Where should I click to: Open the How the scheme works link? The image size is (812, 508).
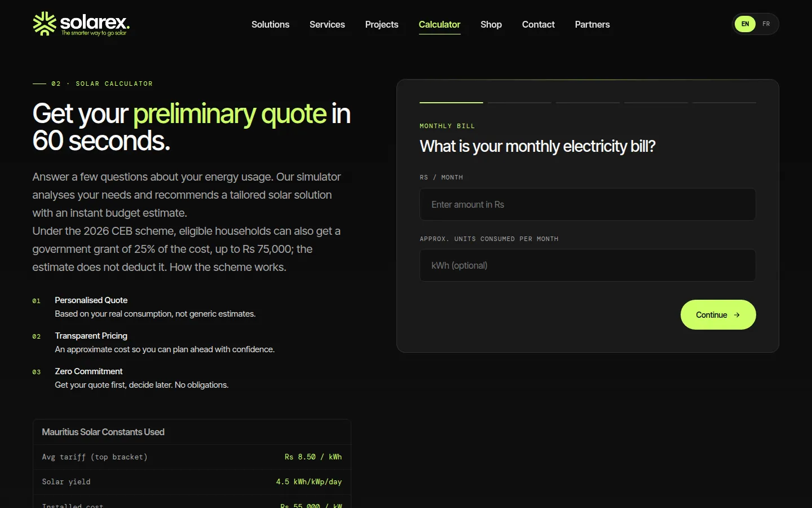pos(228,267)
